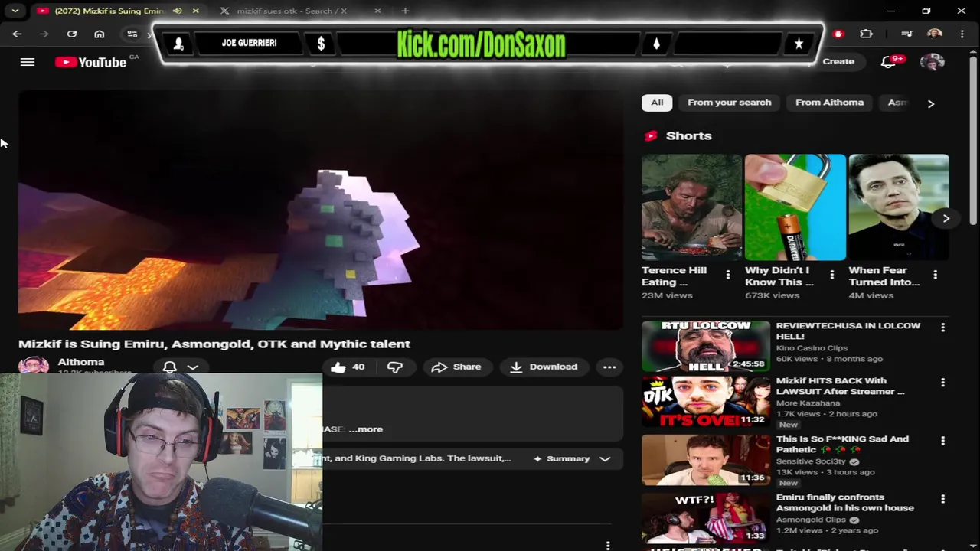
Task: Open more video actions three-dot button
Action: [609, 367]
